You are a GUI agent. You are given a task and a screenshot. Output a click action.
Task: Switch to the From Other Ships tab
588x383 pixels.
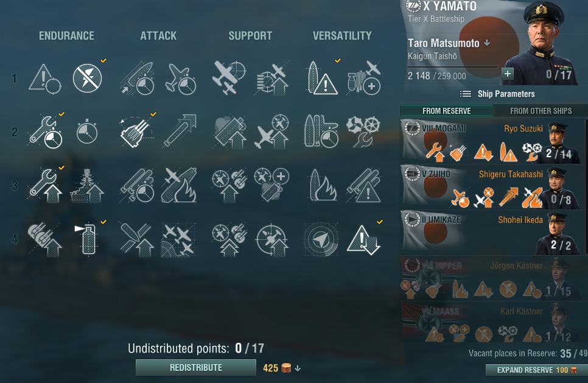pyautogui.click(x=541, y=111)
